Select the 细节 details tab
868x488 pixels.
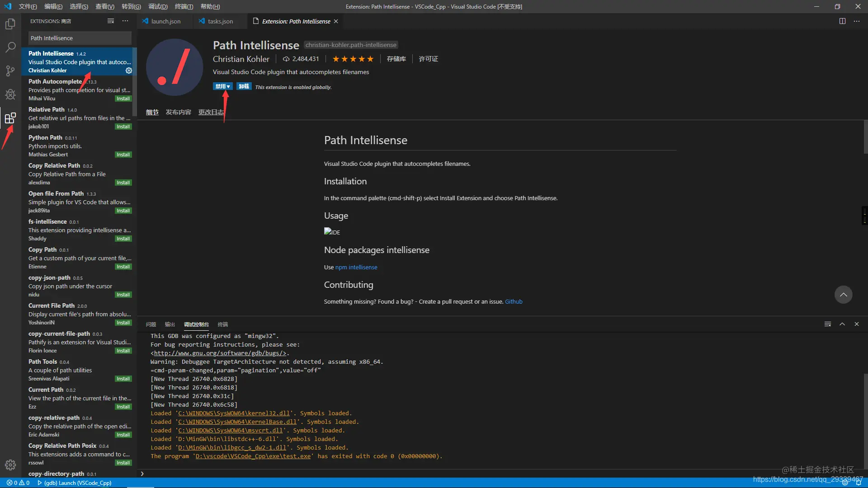(152, 112)
